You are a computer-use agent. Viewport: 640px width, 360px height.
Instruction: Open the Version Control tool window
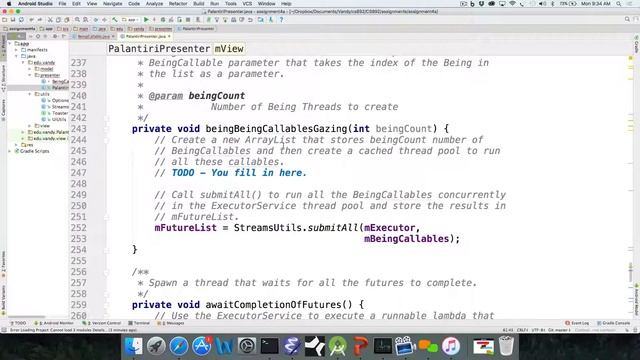102,323
